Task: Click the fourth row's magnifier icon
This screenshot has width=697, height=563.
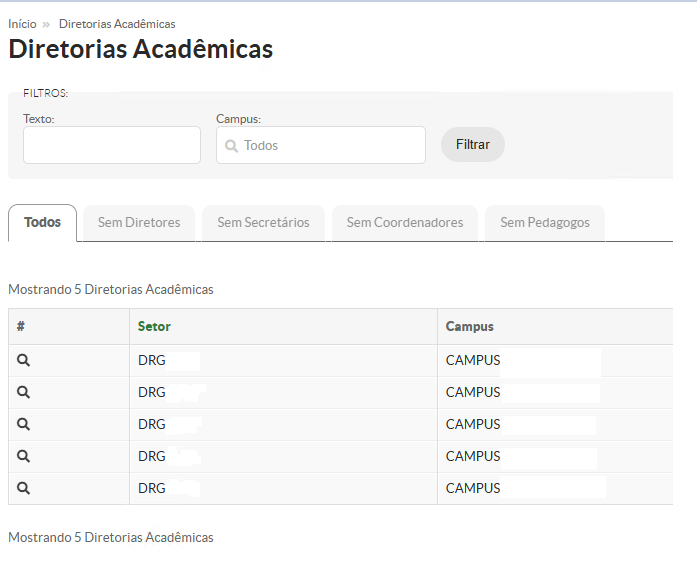Action: (24, 456)
